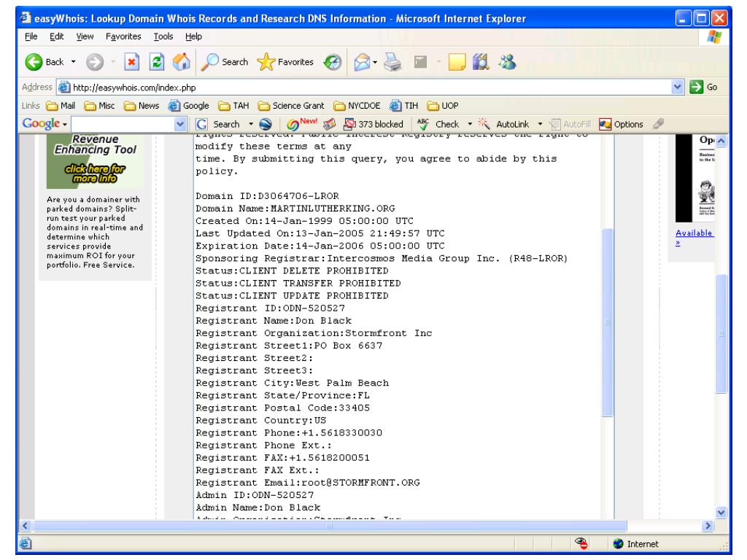Open the Check button dropdown arrow

[x=470, y=124]
